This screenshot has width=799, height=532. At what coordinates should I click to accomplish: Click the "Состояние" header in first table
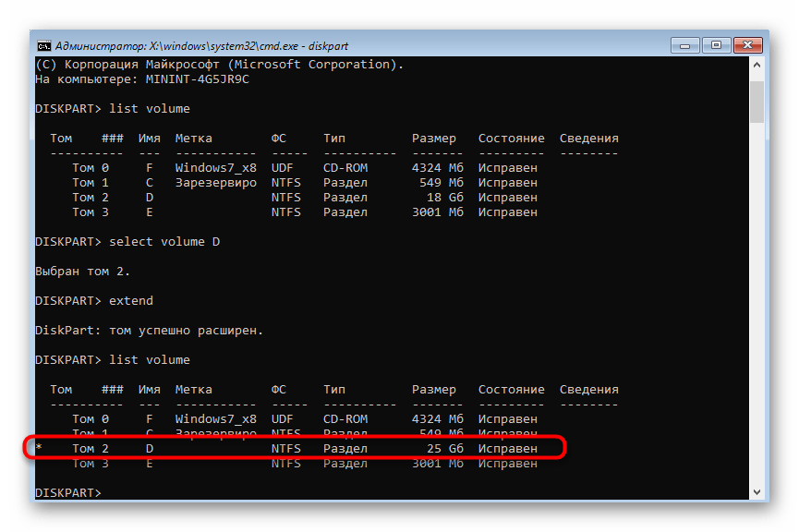511,139
